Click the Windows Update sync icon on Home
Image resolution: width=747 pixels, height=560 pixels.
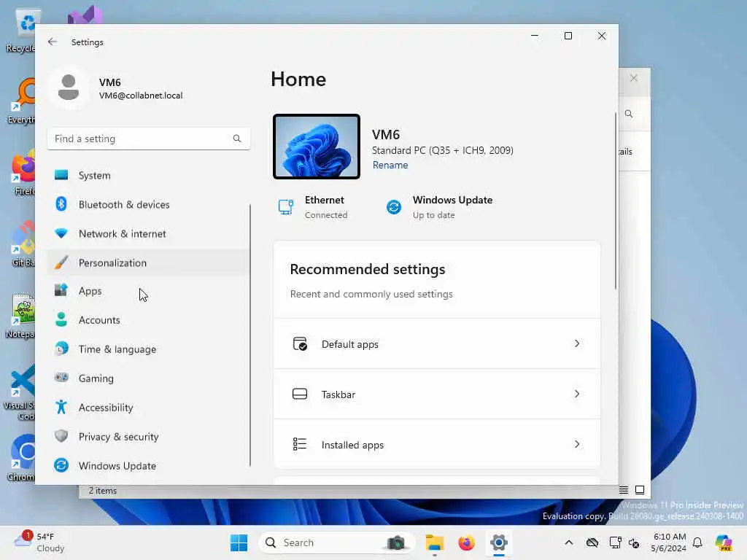pyautogui.click(x=393, y=207)
